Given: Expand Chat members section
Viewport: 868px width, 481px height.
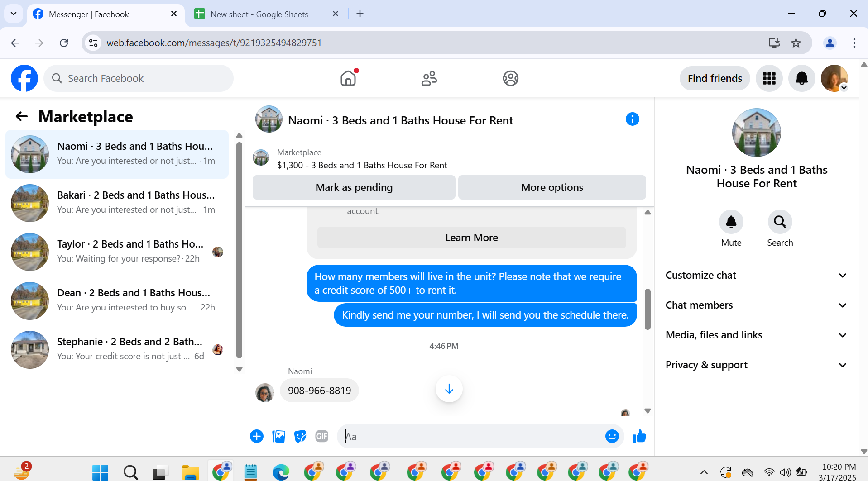Looking at the screenshot, I should pyautogui.click(x=756, y=305).
